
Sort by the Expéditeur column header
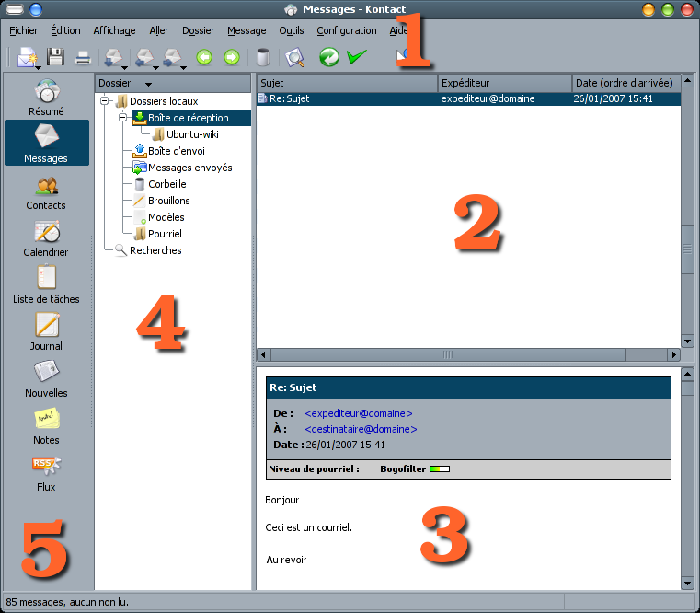click(504, 83)
